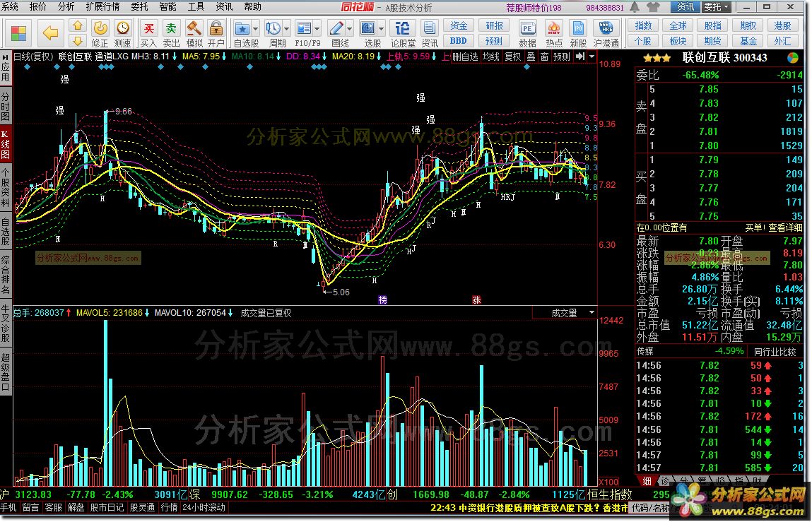The image size is (812, 522).
Task: Open the 沪港通 SSE-HKE icon
Action: coord(606,34)
